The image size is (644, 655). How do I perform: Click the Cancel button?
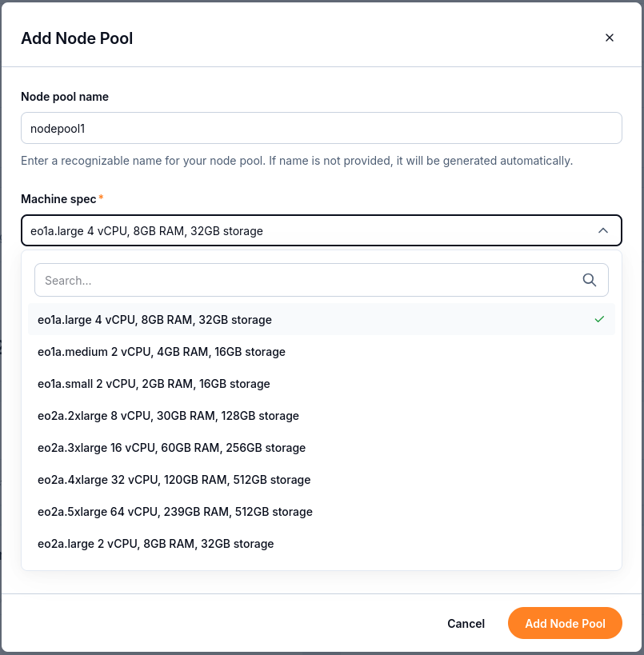466,623
